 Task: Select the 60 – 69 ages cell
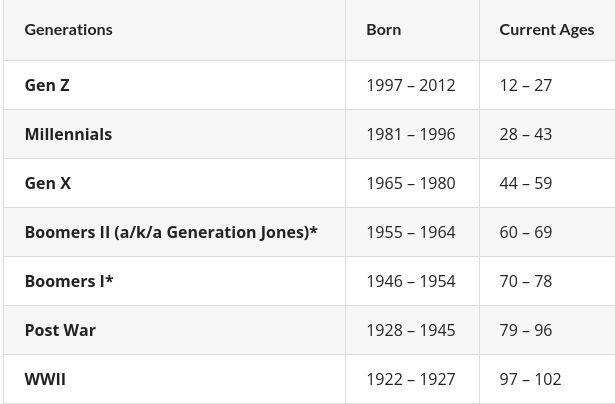[525, 232]
